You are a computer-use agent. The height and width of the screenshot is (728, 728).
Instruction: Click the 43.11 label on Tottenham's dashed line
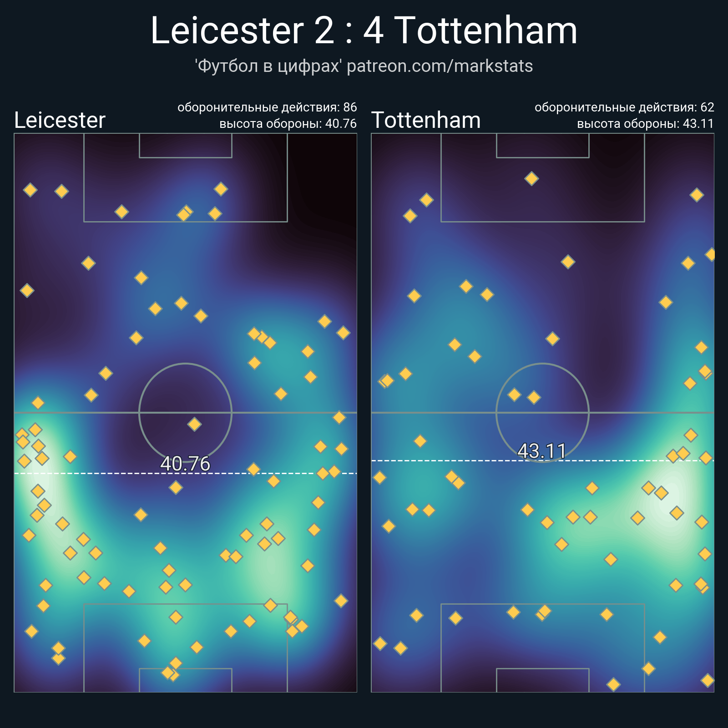(542, 451)
